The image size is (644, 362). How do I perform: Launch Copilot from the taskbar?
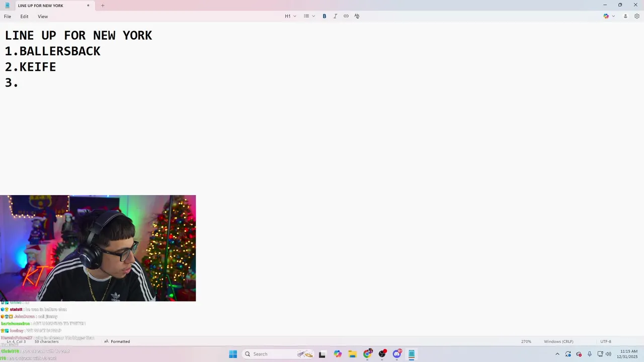tap(338, 354)
